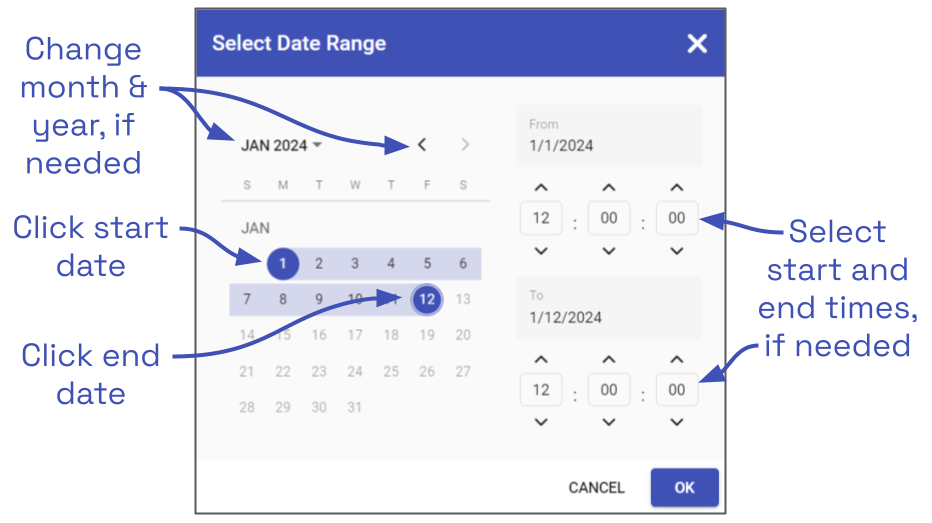Screen dimensions: 932x523
Task: Pick January 5 in the calendar
Action: [x=427, y=264]
